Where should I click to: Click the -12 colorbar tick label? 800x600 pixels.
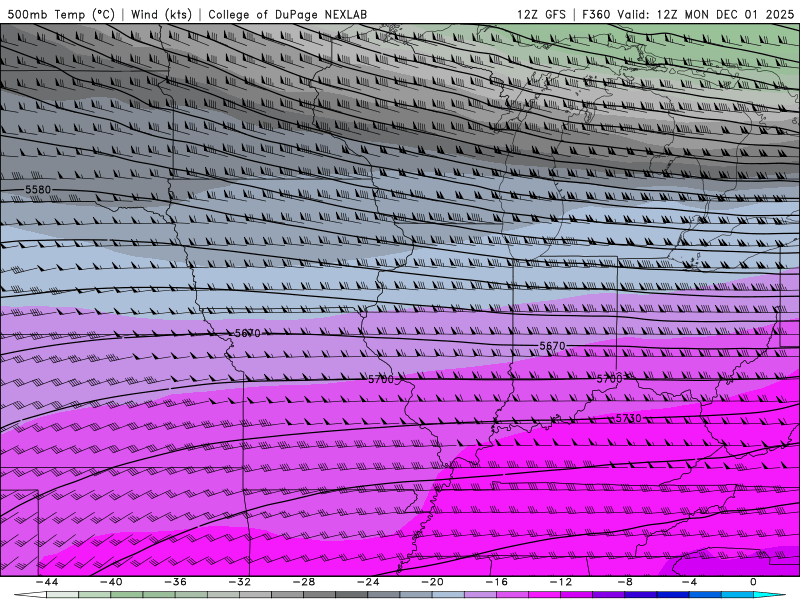(561, 582)
